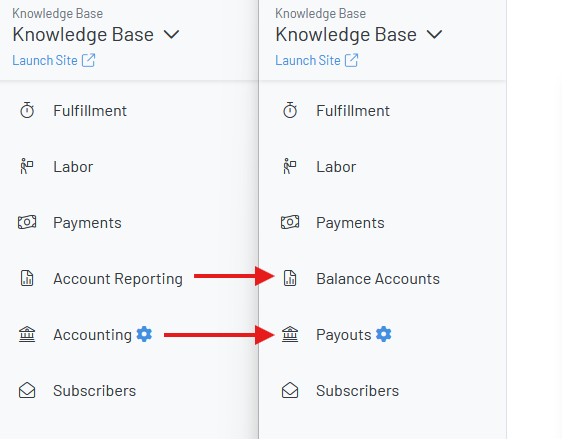Click the report icon beside Balance Accounts

pos(290,278)
